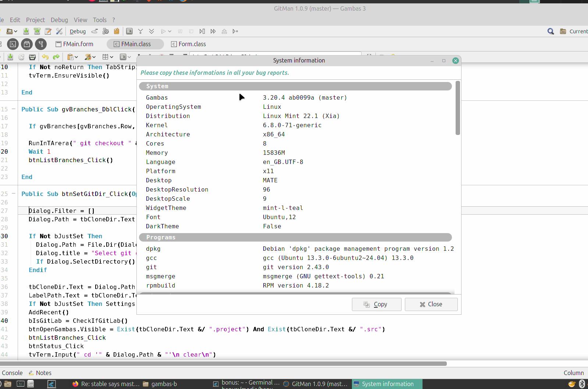This screenshot has width=588, height=389.
Task: Click the System section header
Action: coord(295,86)
